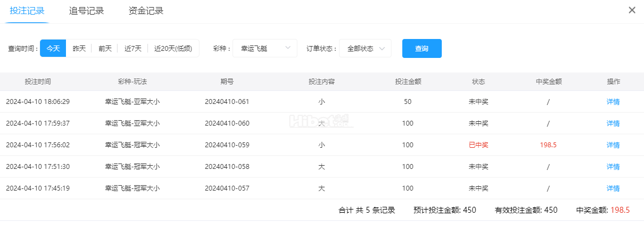The image size is (644, 242).
Task: Click the 投注金额 column header
Action: coord(408,82)
